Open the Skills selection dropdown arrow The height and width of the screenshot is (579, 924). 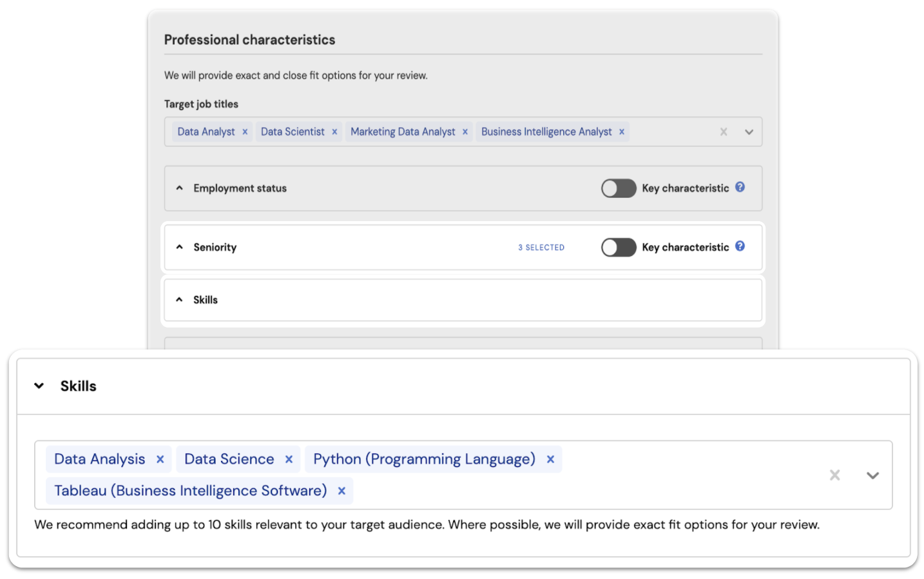[x=872, y=476]
